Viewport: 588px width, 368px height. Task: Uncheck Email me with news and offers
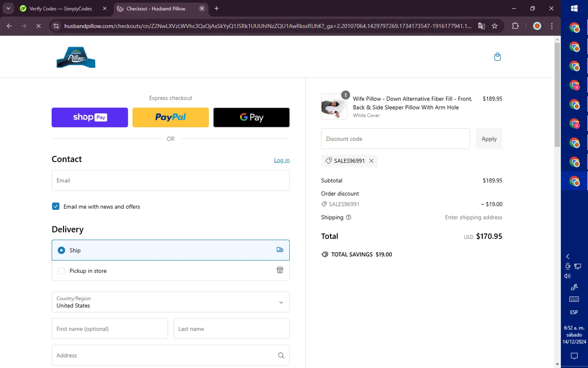coord(56,206)
